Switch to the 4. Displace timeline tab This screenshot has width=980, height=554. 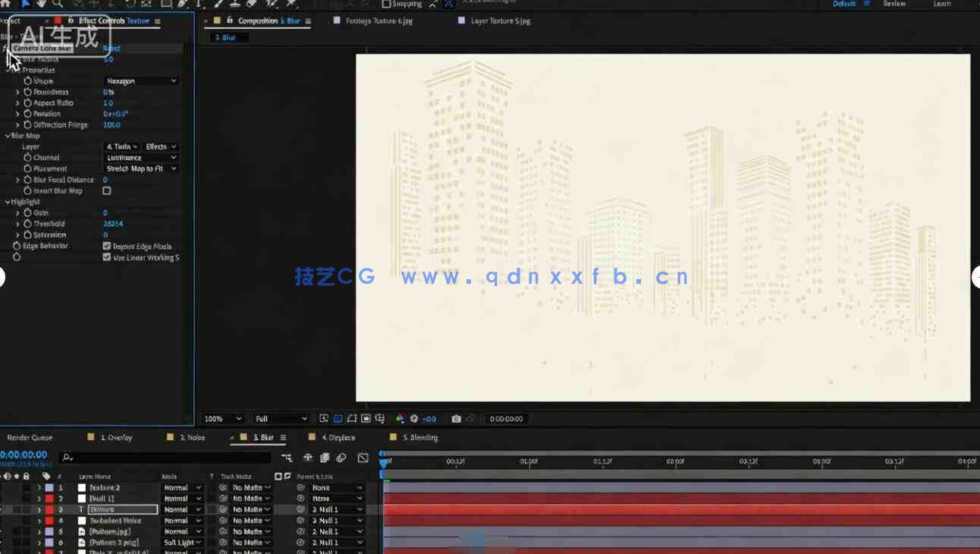click(338, 438)
